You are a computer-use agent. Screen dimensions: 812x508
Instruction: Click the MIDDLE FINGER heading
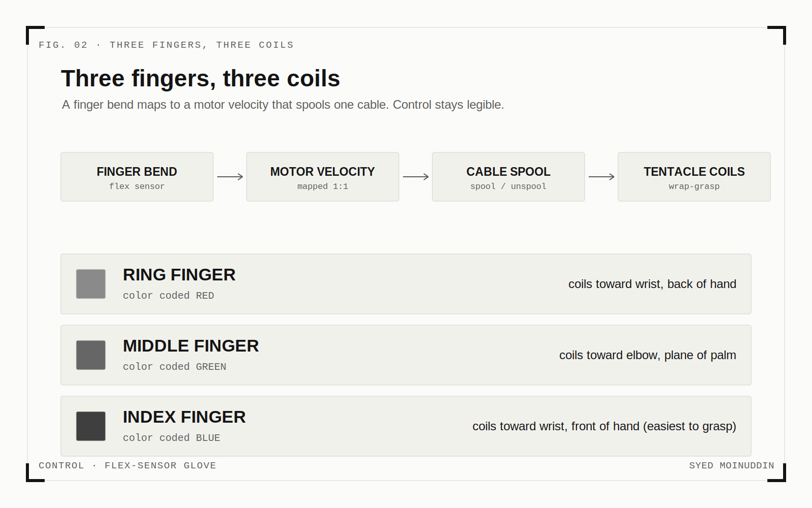click(191, 346)
